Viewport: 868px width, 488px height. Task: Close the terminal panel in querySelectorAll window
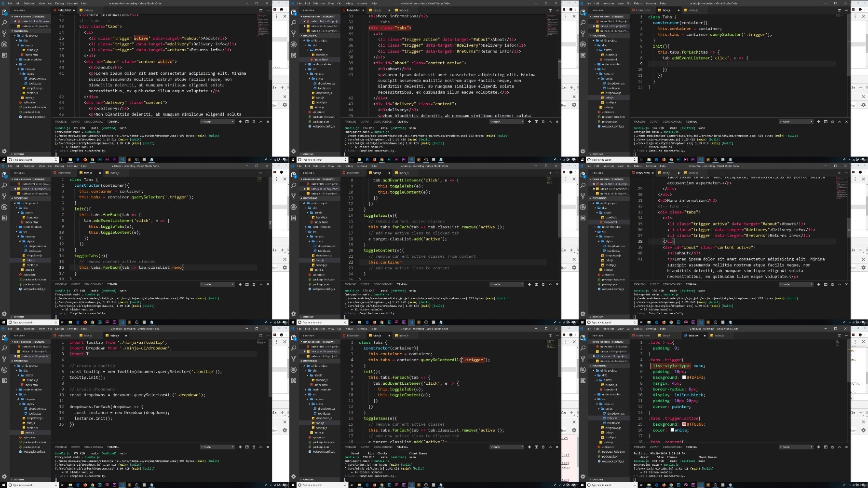[x=557, y=447]
